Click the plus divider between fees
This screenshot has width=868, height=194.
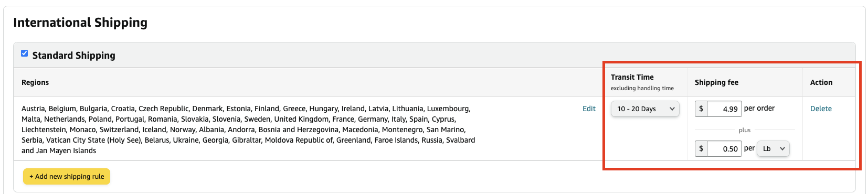(x=745, y=130)
